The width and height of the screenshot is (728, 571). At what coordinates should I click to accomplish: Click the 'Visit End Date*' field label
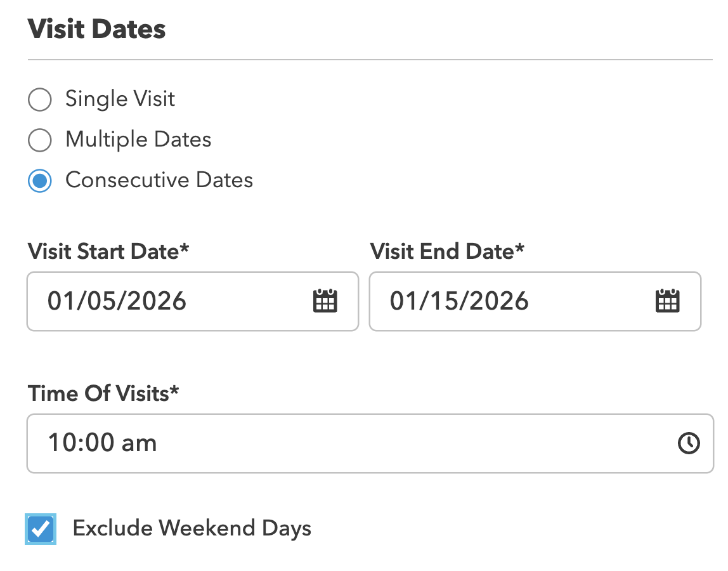pyautogui.click(x=446, y=251)
